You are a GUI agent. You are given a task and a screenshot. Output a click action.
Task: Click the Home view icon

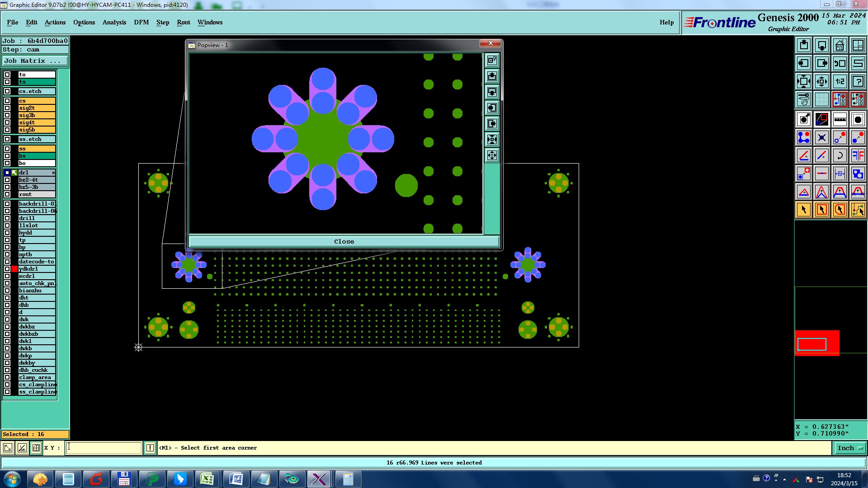click(840, 45)
